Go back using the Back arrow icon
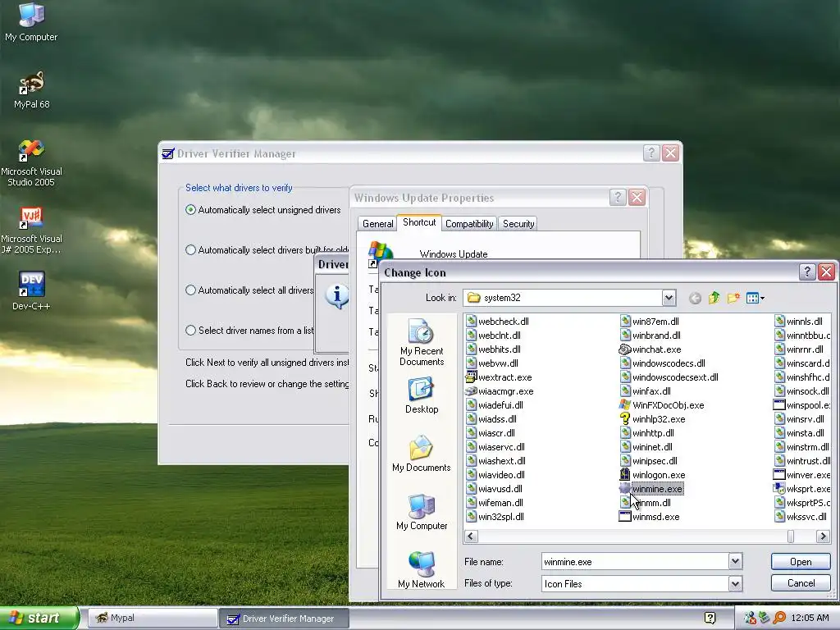 695,298
